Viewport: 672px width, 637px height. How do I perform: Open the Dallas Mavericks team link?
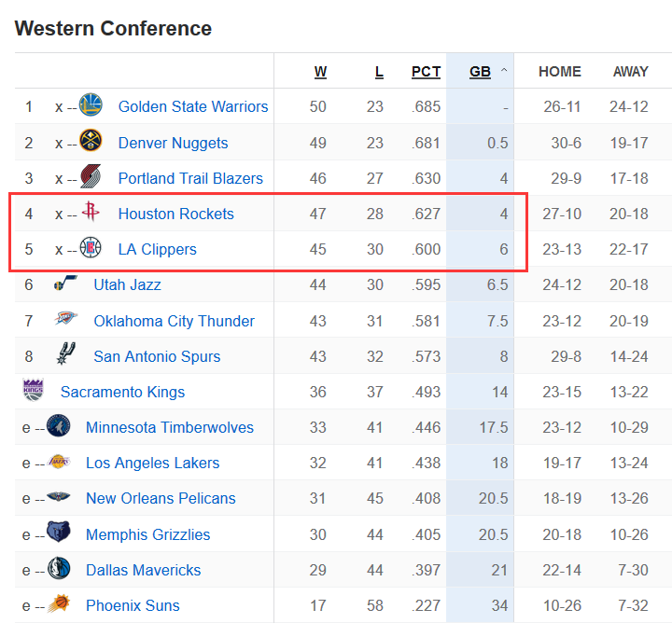143,570
